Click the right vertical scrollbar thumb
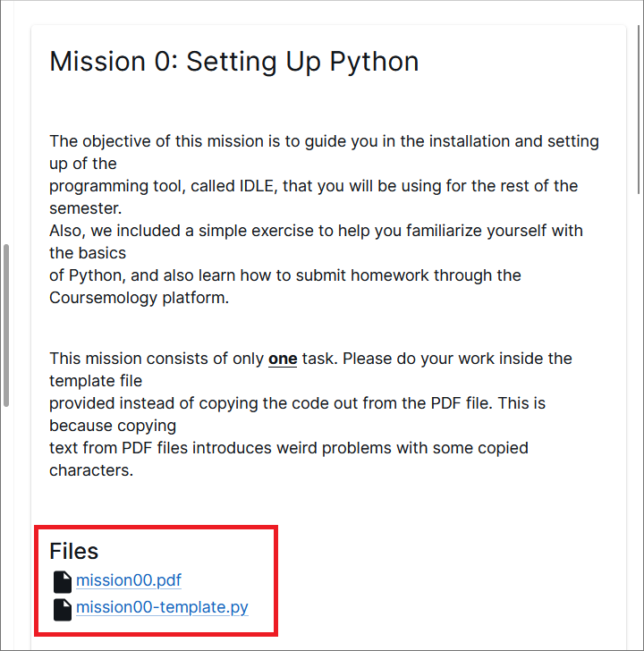The height and width of the screenshot is (651, 644). click(x=639, y=98)
